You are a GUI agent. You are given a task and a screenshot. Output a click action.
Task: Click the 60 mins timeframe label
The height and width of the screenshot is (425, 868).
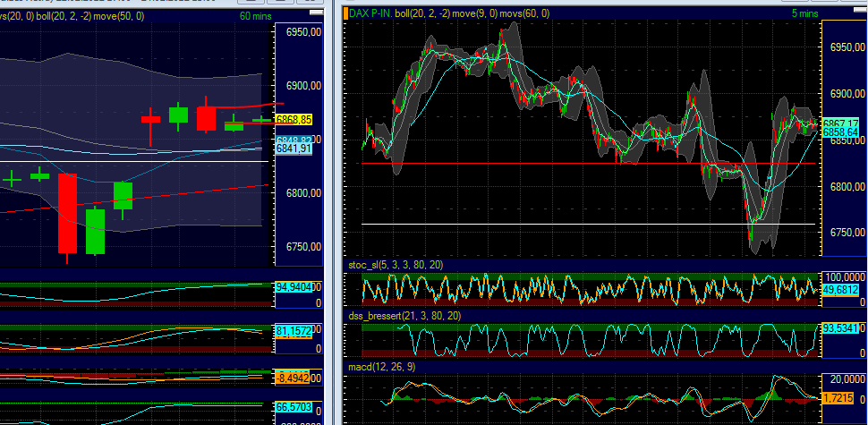point(255,16)
